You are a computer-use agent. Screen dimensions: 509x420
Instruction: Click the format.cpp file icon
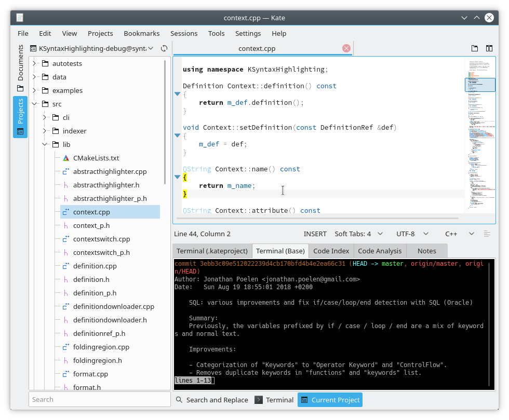[66, 374]
